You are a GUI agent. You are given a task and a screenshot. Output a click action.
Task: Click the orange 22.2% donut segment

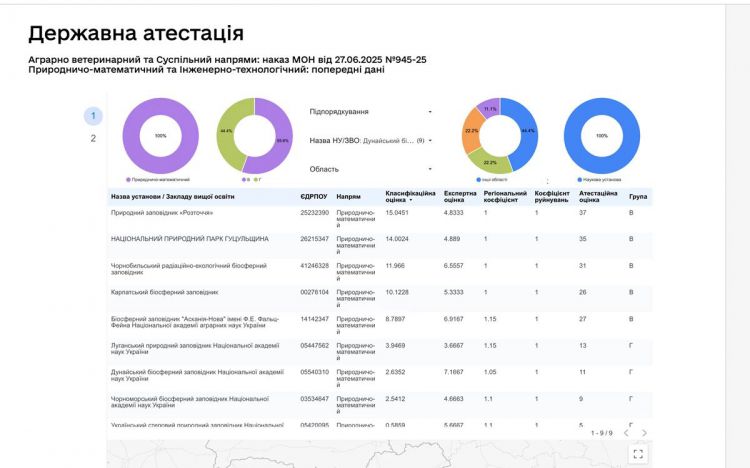[x=472, y=133]
